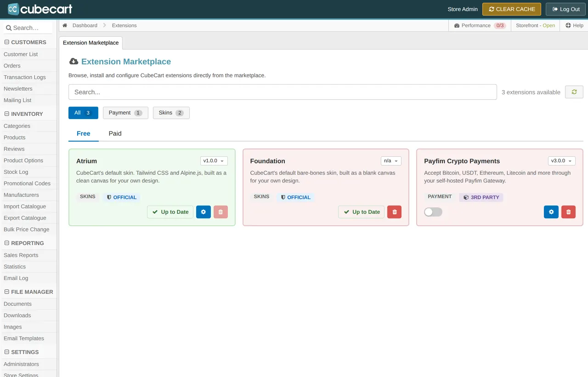Viewport: 588px width, 377px height.
Task: Filter by Skins extensions
Action: (x=171, y=113)
